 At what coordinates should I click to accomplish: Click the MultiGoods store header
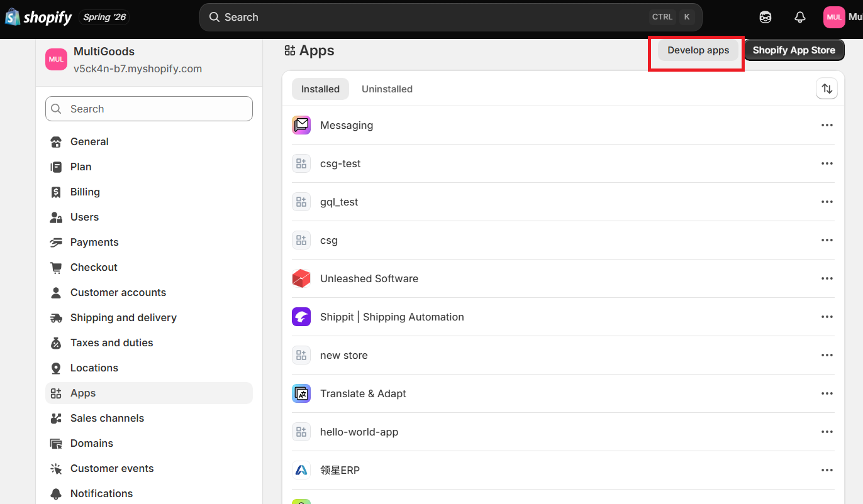(x=149, y=60)
